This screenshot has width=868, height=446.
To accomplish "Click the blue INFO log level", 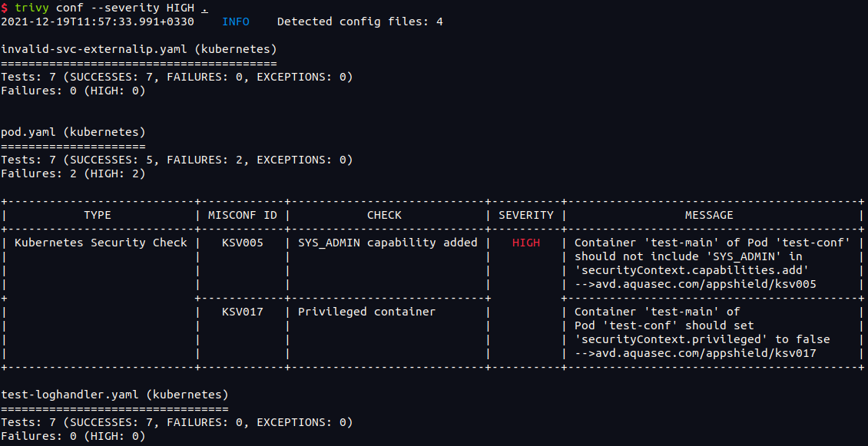I will click(x=236, y=21).
